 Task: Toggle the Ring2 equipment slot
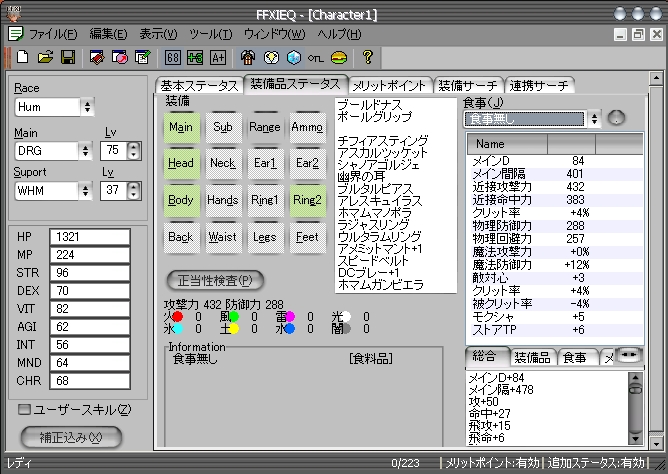(x=308, y=200)
